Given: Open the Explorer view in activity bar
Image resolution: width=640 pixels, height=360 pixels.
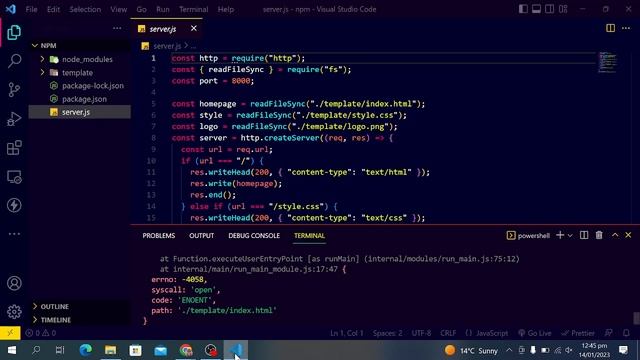Looking at the screenshot, I should (14, 32).
